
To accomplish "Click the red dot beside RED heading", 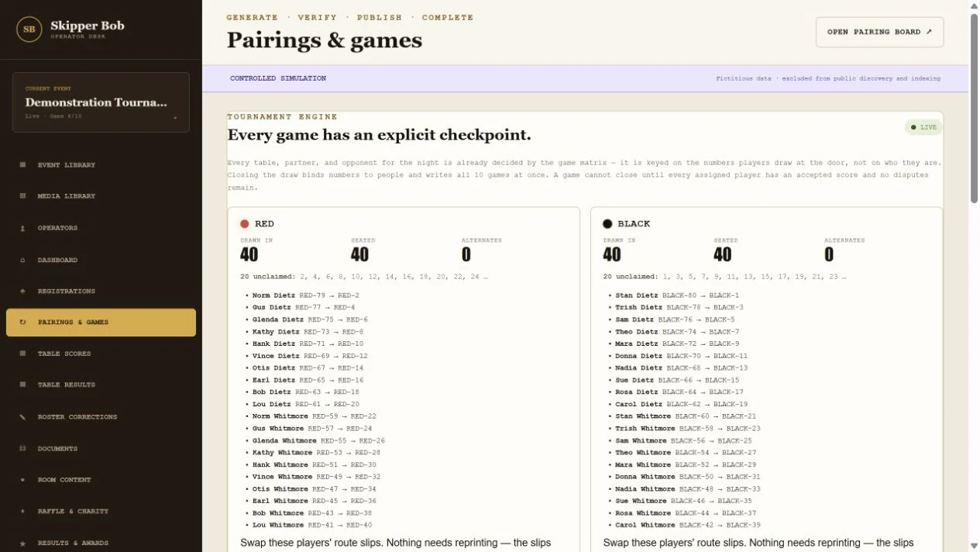I will (245, 224).
